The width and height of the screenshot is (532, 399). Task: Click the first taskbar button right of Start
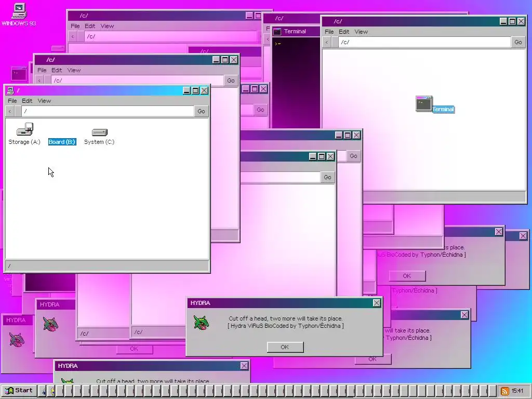click(42, 391)
